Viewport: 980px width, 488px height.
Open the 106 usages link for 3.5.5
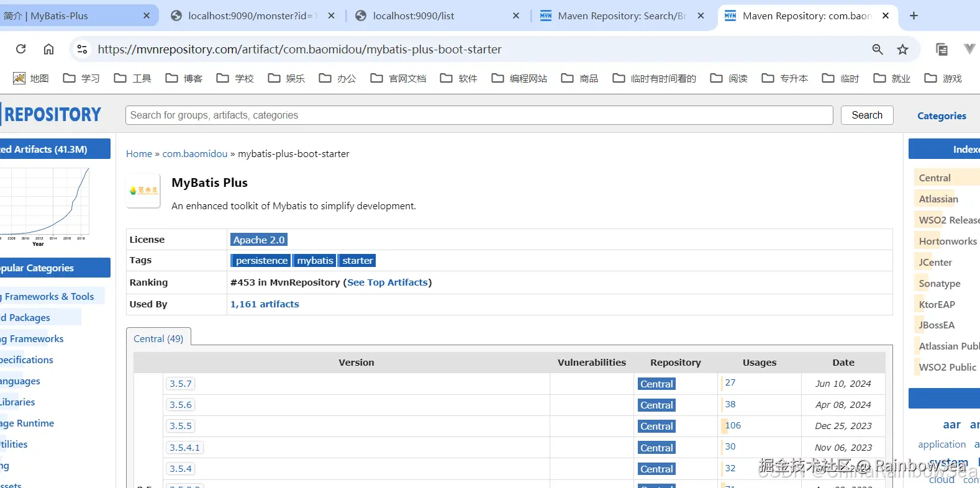733,425
